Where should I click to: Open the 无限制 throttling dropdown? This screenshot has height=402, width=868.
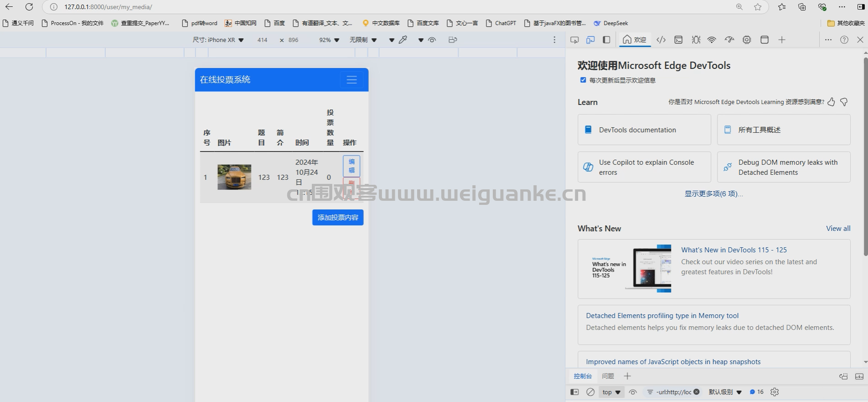click(363, 40)
